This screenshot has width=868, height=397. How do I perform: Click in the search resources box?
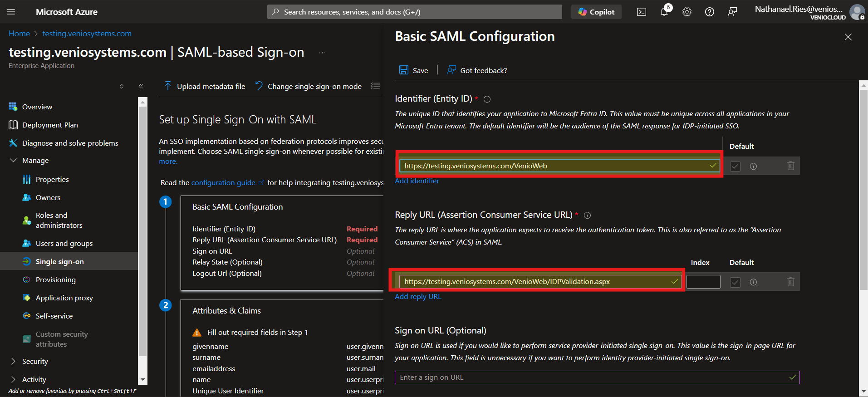[415, 12]
